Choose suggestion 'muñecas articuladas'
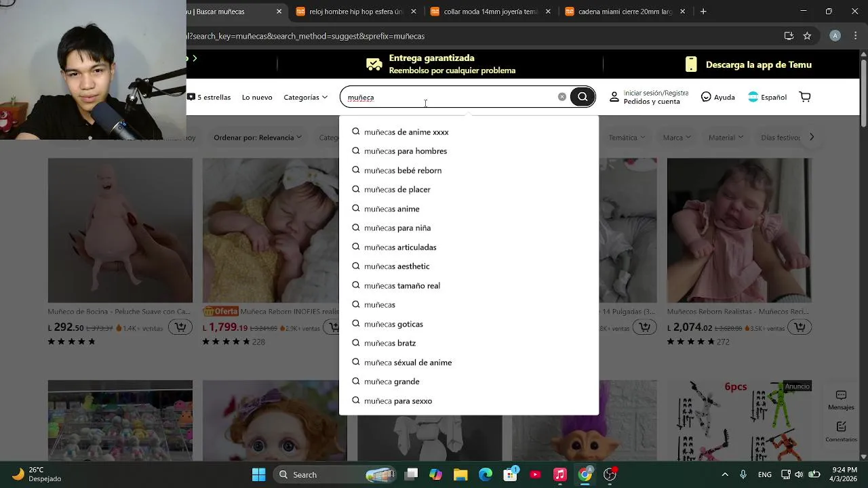This screenshot has width=868, height=488. tap(469, 247)
